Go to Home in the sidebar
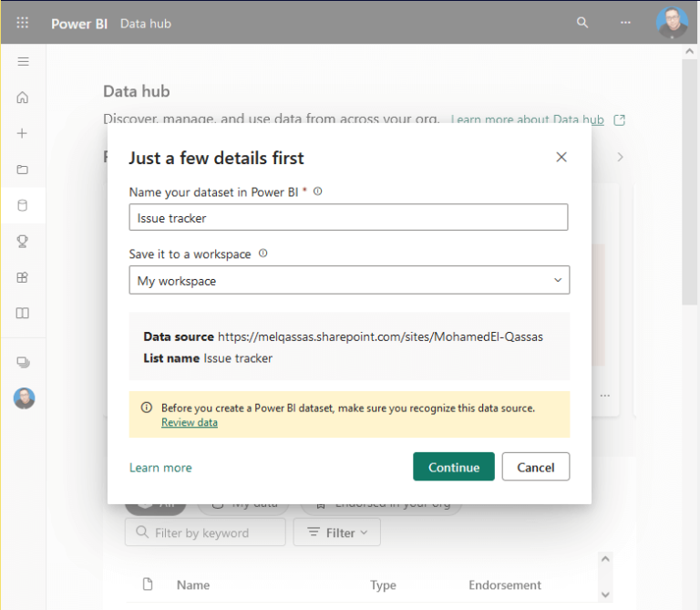 24,98
